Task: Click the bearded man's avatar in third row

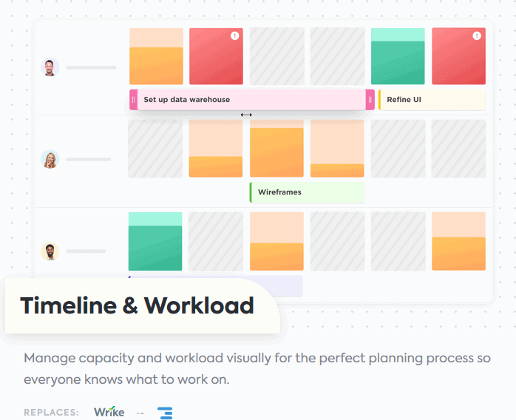Action: click(50, 251)
